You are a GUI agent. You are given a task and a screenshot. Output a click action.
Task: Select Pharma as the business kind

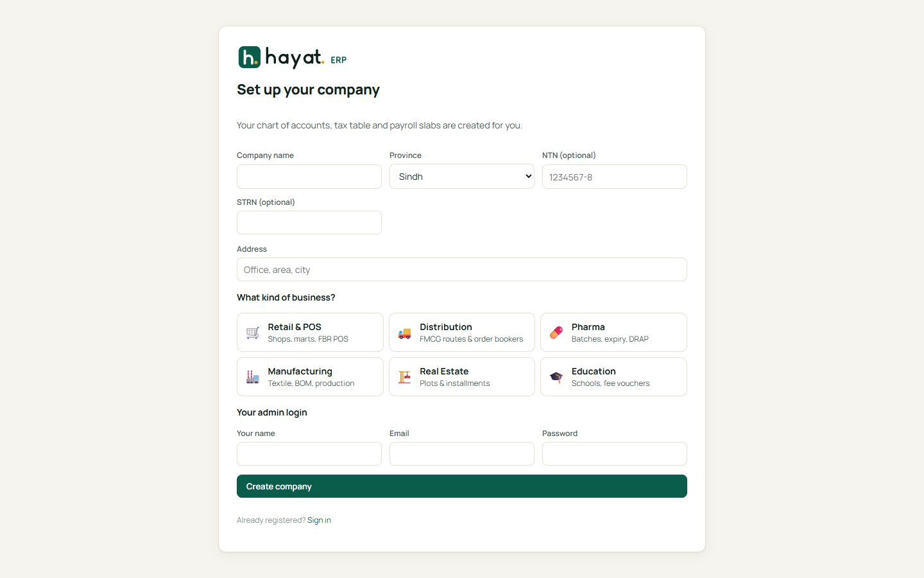(x=613, y=333)
